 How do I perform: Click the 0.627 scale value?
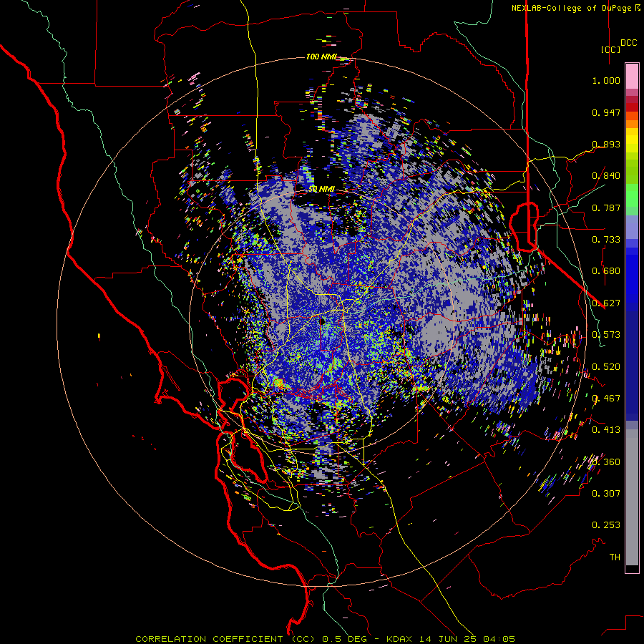click(x=606, y=303)
